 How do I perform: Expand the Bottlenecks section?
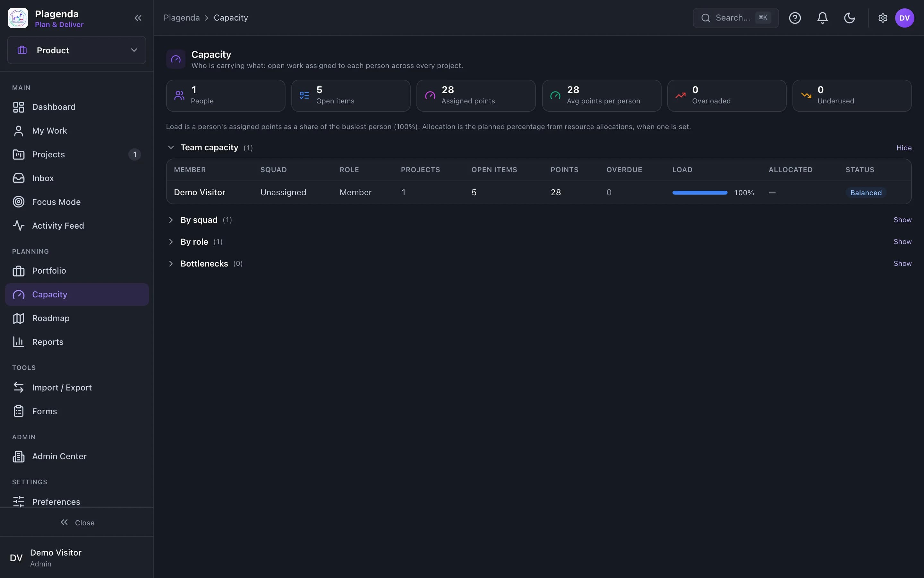(x=204, y=263)
